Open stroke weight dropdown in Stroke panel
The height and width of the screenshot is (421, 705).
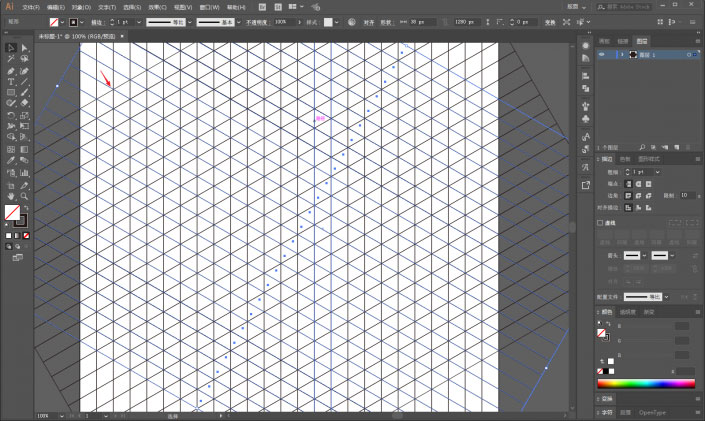[x=657, y=172]
